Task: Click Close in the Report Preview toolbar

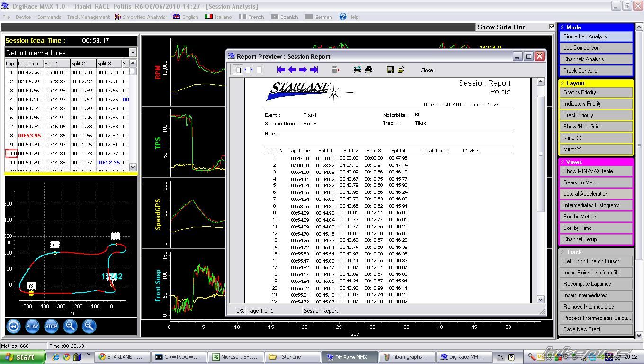Action: tap(427, 70)
